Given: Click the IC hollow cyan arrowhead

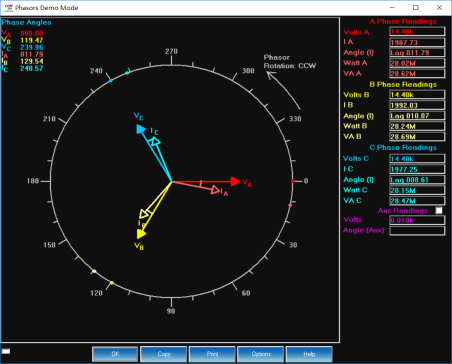Looking at the screenshot, I should tap(155, 142).
